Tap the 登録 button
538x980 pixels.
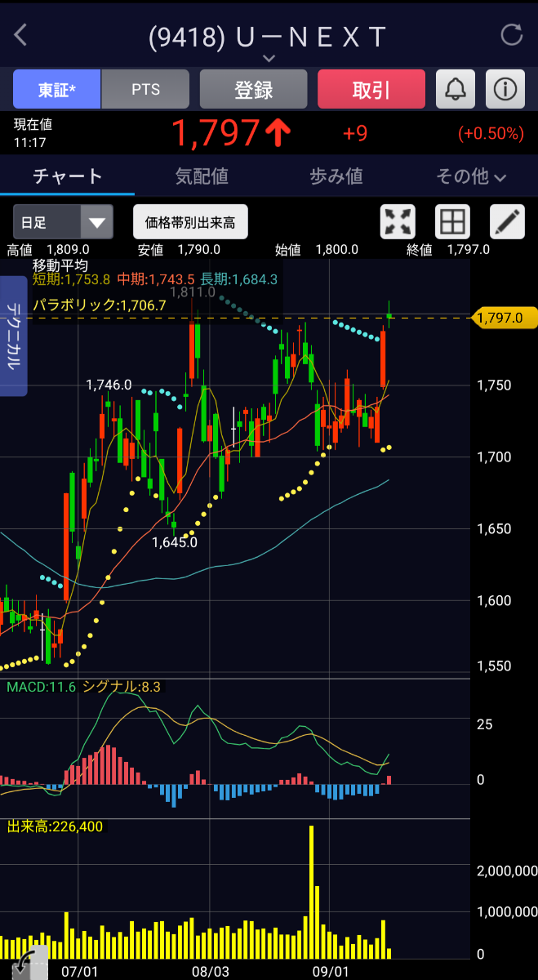coord(254,89)
